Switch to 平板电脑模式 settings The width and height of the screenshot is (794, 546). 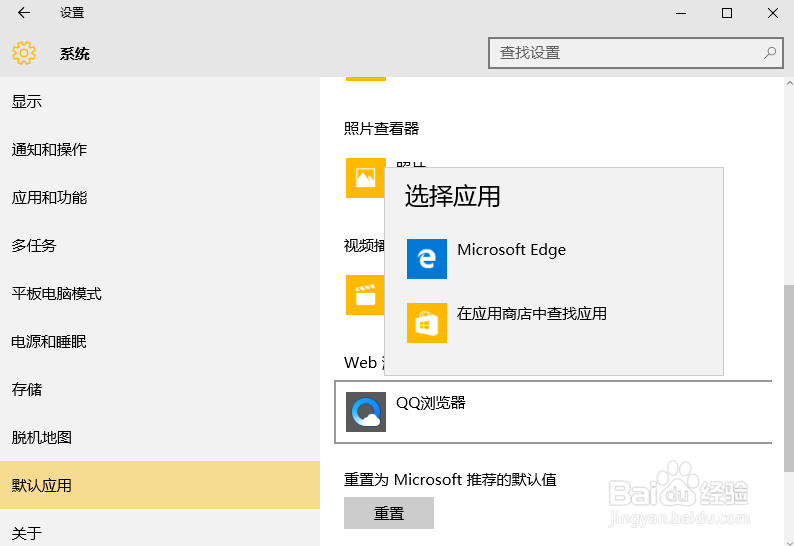(x=160, y=293)
